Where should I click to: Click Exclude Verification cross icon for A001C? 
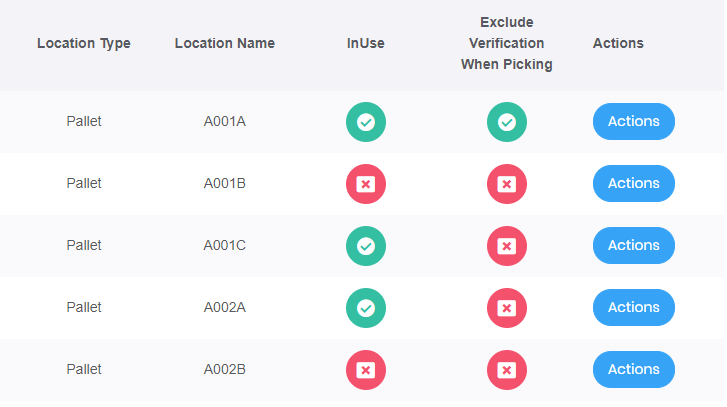[x=507, y=246]
